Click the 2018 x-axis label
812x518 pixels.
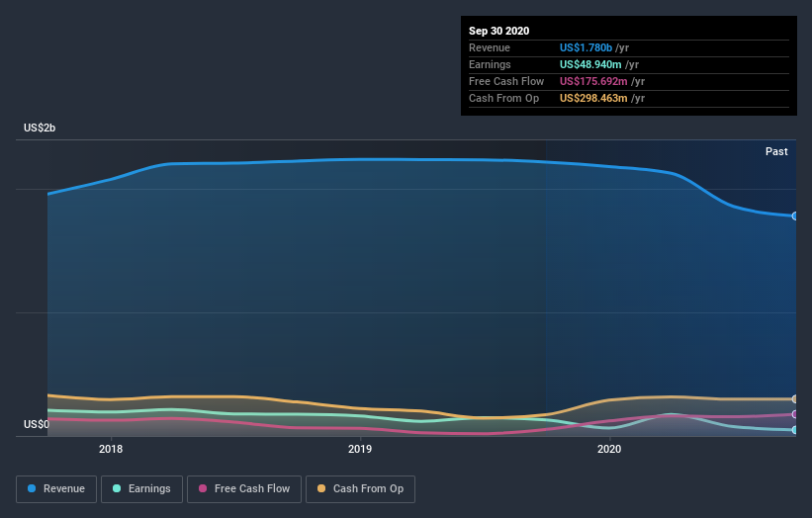pyautogui.click(x=111, y=449)
